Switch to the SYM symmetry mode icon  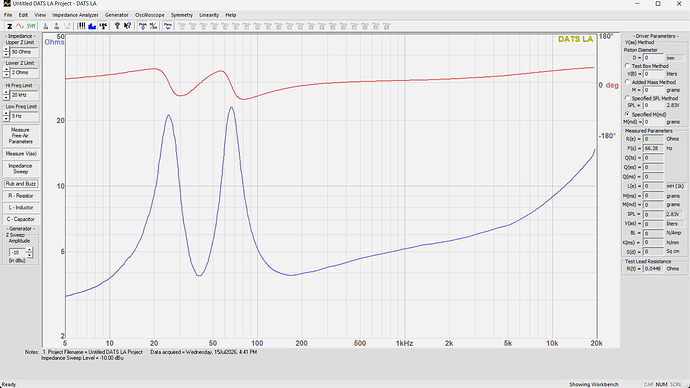point(31,26)
